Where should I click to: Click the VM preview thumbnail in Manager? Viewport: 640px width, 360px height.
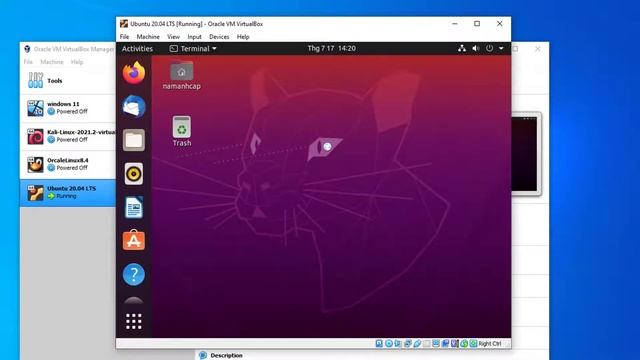point(526,154)
